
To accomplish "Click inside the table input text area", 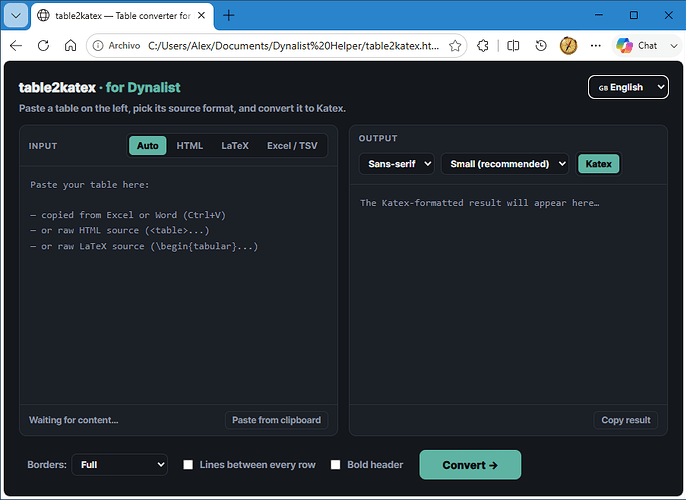I will tap(178, 285).
